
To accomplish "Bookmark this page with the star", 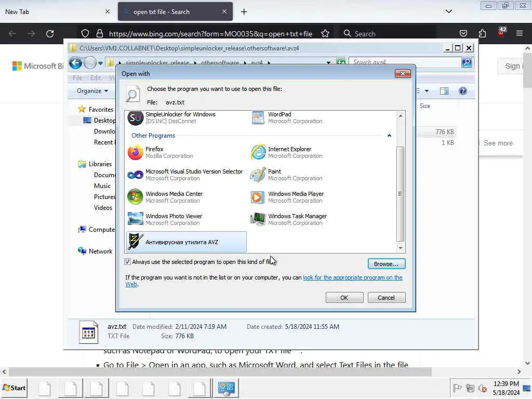I will [325, 33].
